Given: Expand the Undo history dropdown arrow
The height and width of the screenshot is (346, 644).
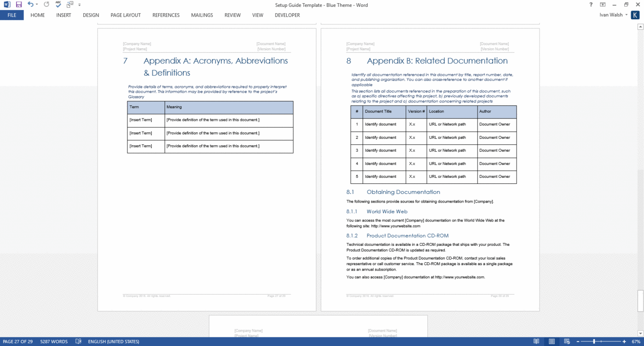Looking at the screenshot, I should coord(37,4).
